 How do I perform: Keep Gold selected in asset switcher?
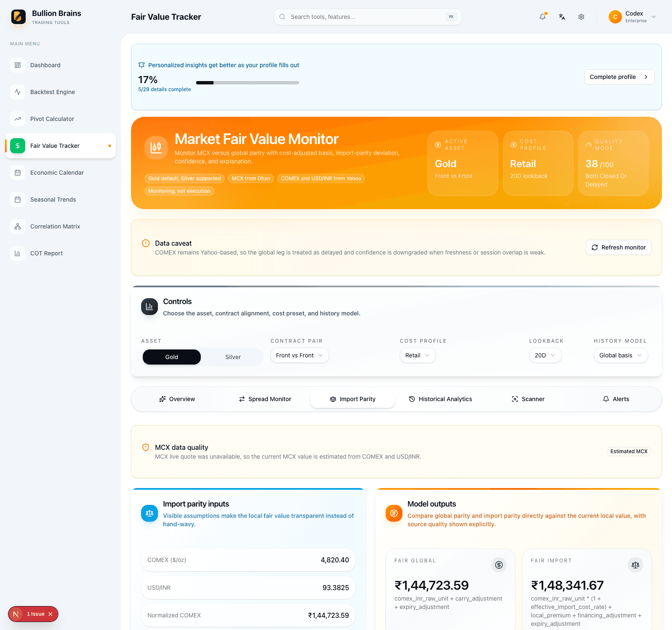pyautogui.click(x=171, y=357)
